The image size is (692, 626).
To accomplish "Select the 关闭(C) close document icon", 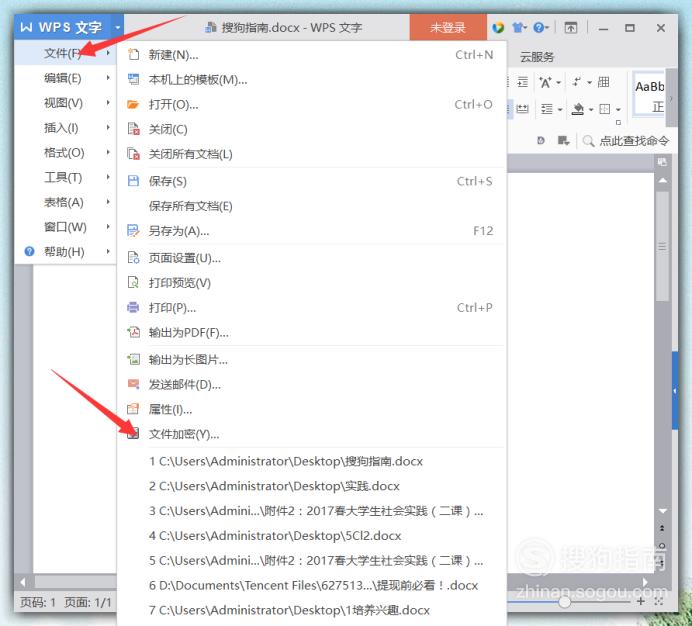I will (133, 129).
